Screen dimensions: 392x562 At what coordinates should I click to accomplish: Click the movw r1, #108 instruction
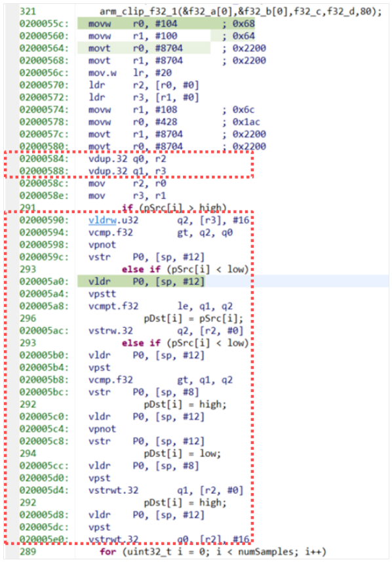(x=171, y=110)
